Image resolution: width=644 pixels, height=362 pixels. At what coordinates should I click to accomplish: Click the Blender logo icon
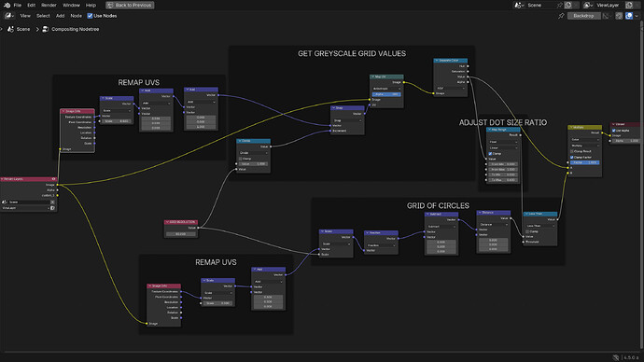[x=7, y=6]
